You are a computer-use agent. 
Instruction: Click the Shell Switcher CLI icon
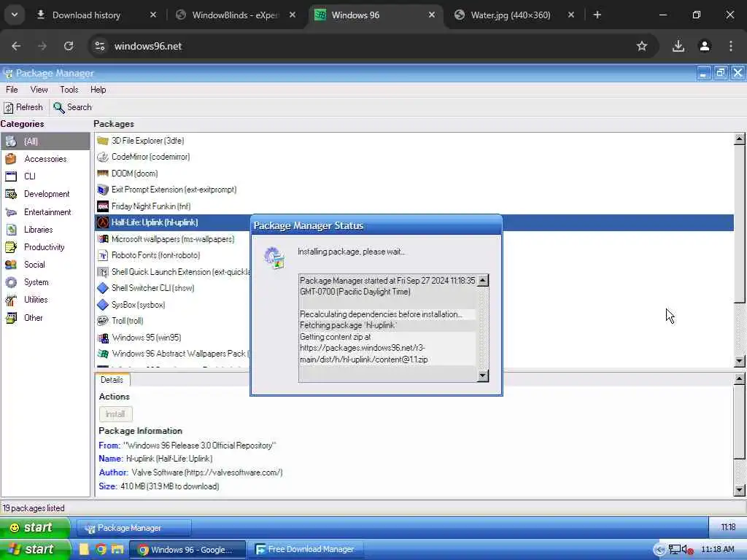(102, 288)
